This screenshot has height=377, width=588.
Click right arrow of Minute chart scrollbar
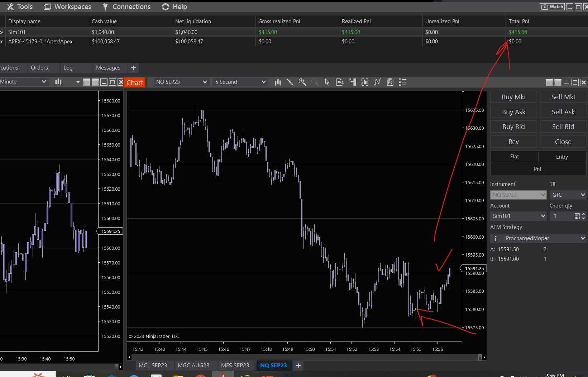(120, 367)
